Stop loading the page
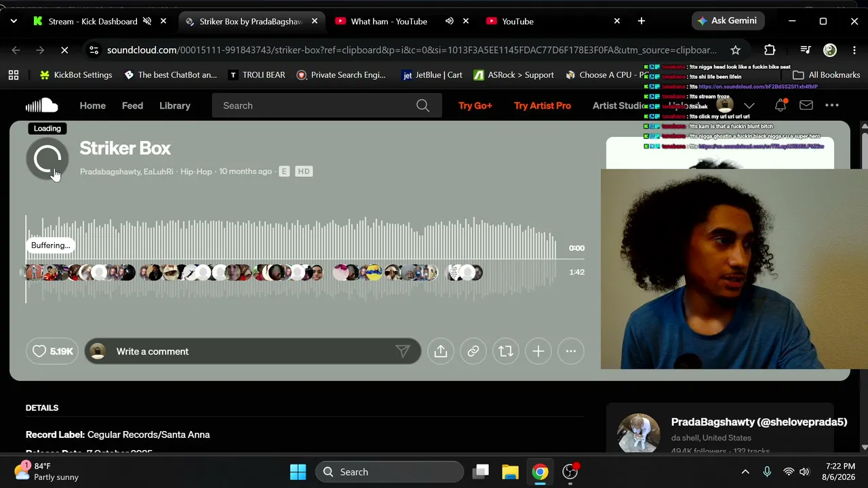Screen dimensions: 868x488 (64, 50)
